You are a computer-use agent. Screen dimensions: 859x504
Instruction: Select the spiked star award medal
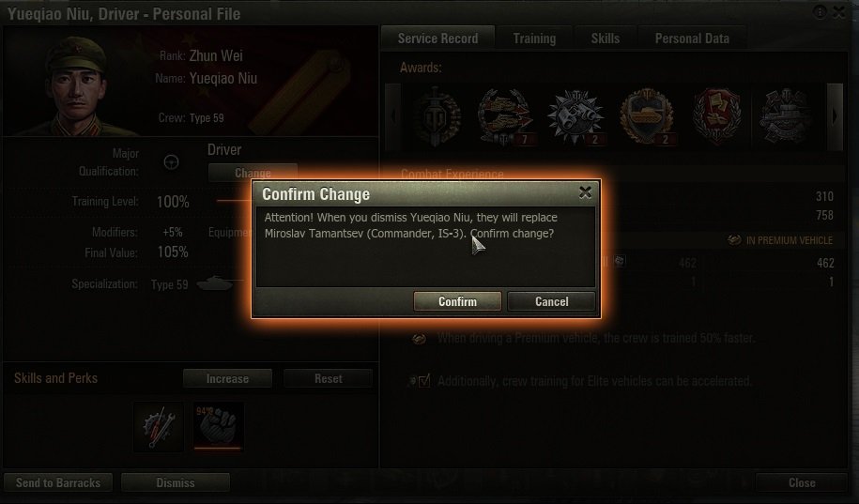(575, 117)
